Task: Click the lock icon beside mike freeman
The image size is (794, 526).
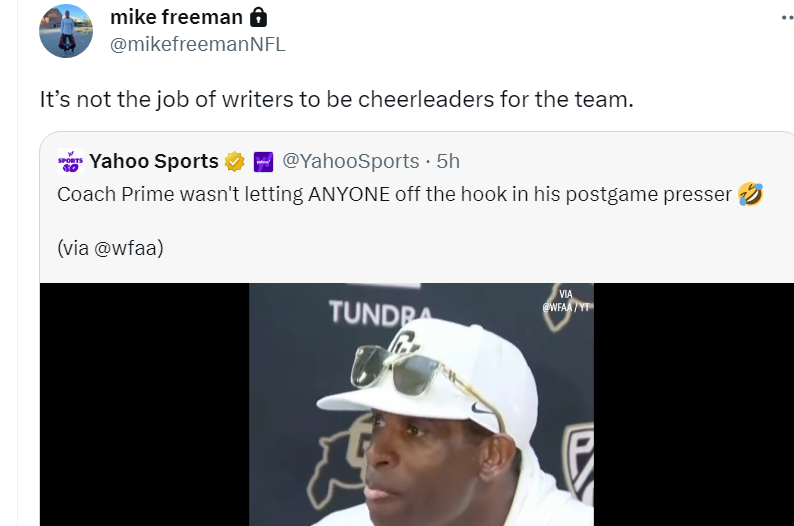Action: (258, 18)
